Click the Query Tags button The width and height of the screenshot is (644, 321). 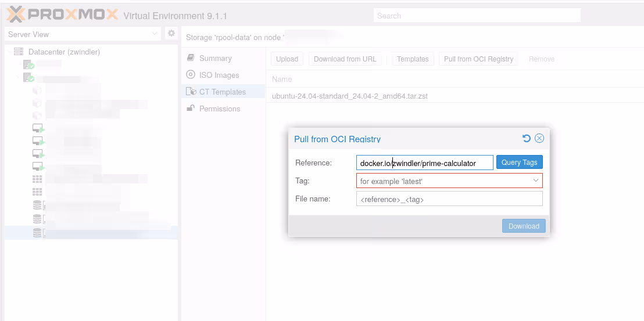[x=519, y=163]
